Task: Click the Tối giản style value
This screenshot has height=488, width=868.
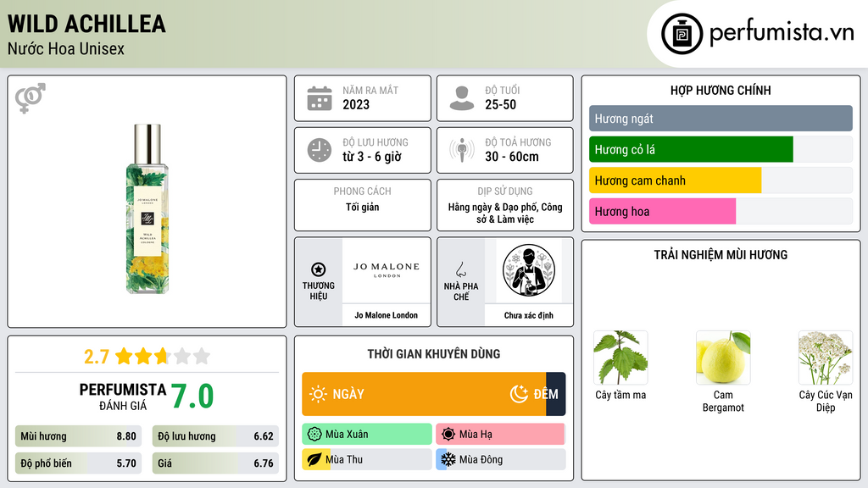Action: click(363, 207)
